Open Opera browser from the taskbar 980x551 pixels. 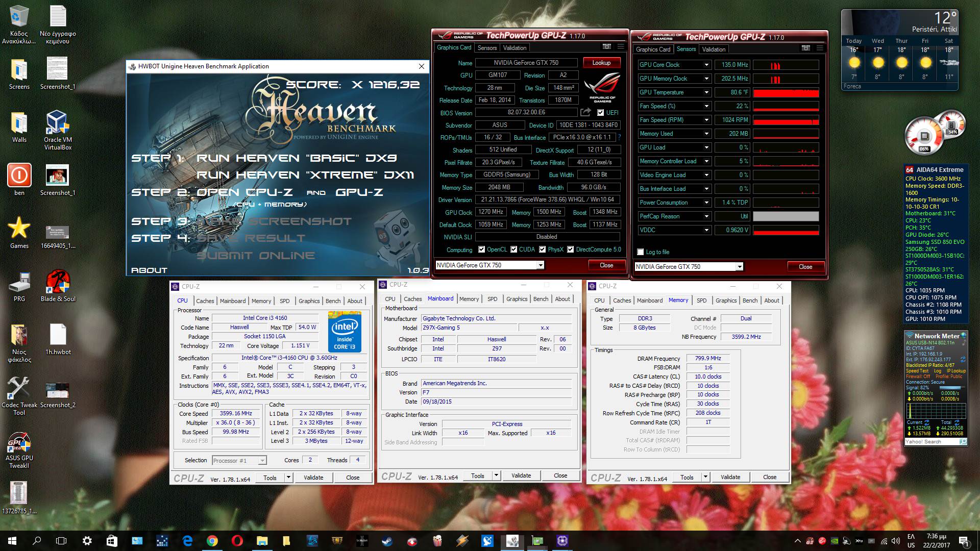pyautogui.click(x=237, y=541)
